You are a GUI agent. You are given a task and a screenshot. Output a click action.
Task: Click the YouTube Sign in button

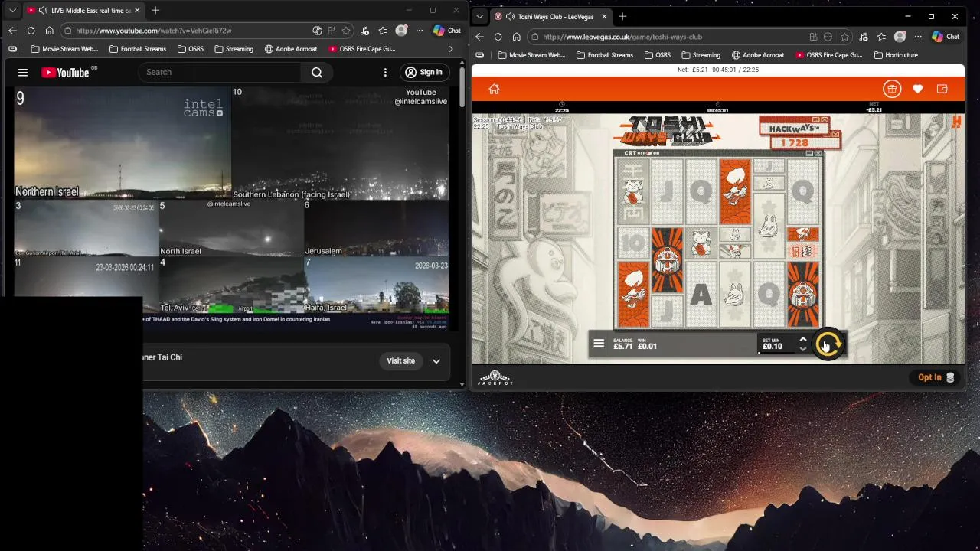tap(424, 72)
